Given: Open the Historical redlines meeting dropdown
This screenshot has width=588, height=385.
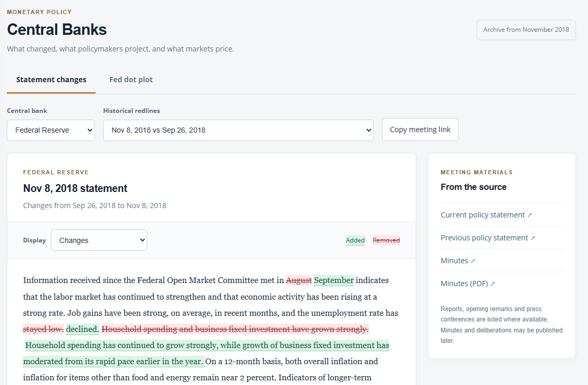Looking at the screenshot, I should coord(238,130).
